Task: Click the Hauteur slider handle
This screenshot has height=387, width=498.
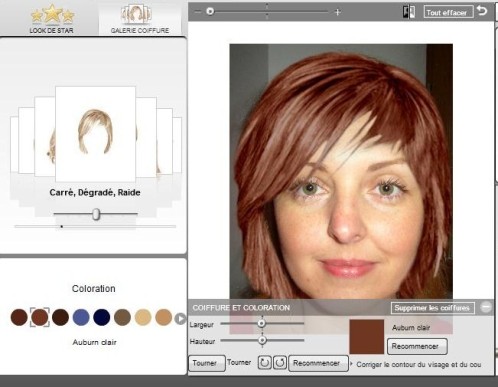Action: (x=262, y=340)
